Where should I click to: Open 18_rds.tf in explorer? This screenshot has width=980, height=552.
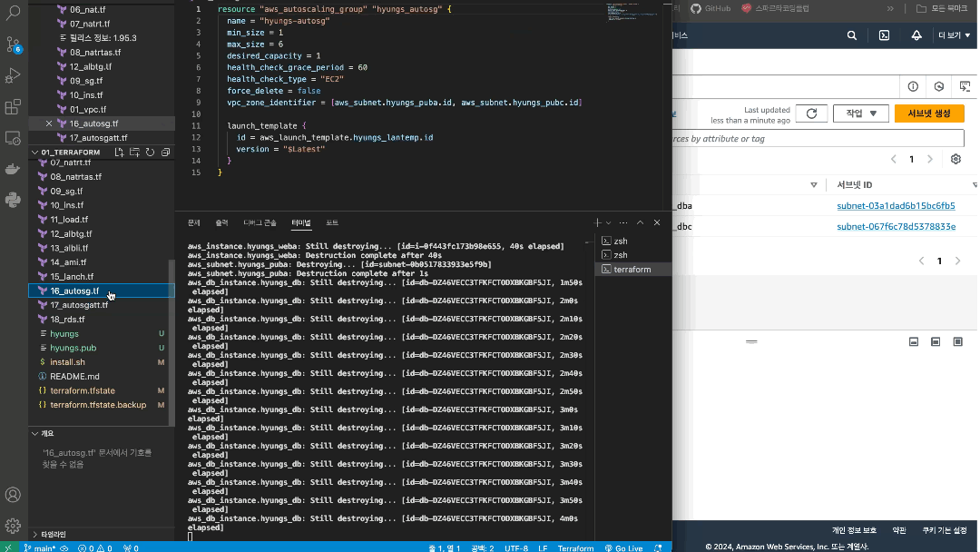67,320
